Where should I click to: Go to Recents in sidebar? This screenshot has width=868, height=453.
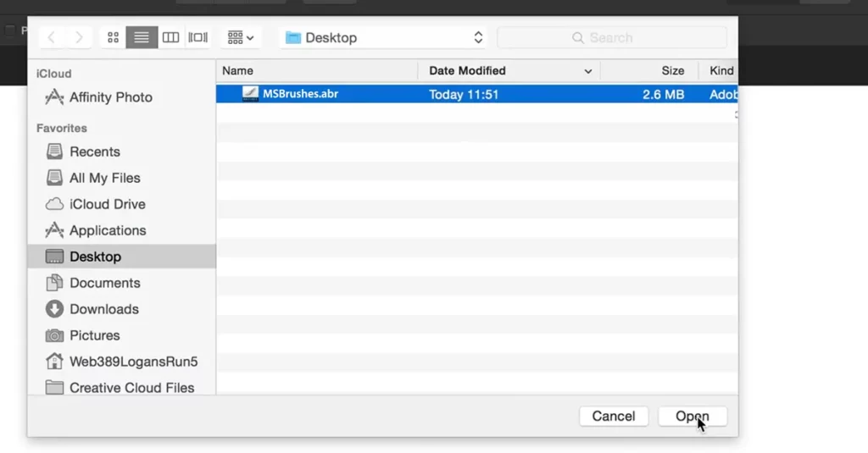(x=94, y=152)
